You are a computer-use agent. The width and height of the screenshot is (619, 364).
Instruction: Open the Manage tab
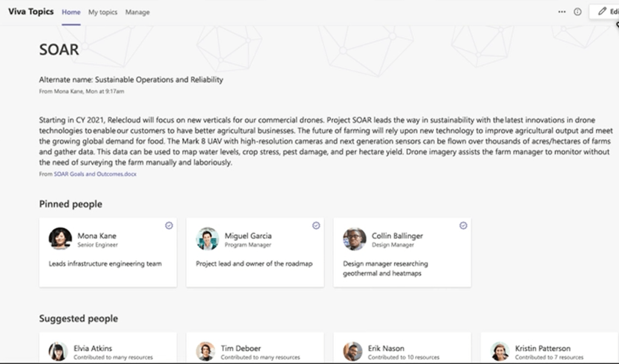coord(137,12)
